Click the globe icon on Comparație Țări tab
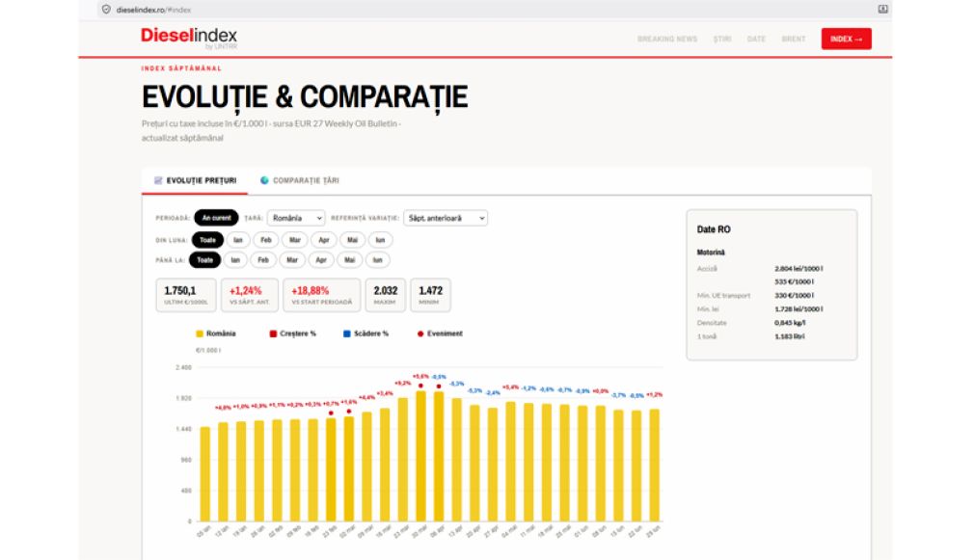The width and height of the screenshot is (974, 560). 264,180
